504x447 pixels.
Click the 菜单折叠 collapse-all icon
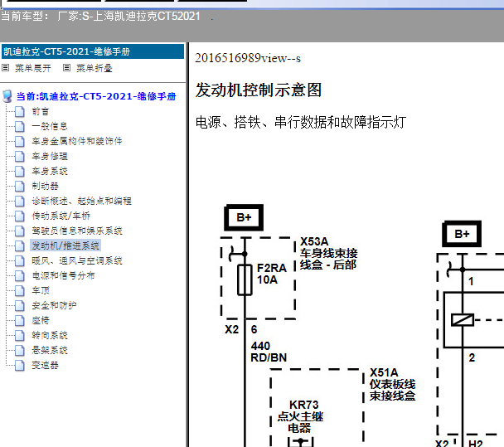(x=66, y=68)
